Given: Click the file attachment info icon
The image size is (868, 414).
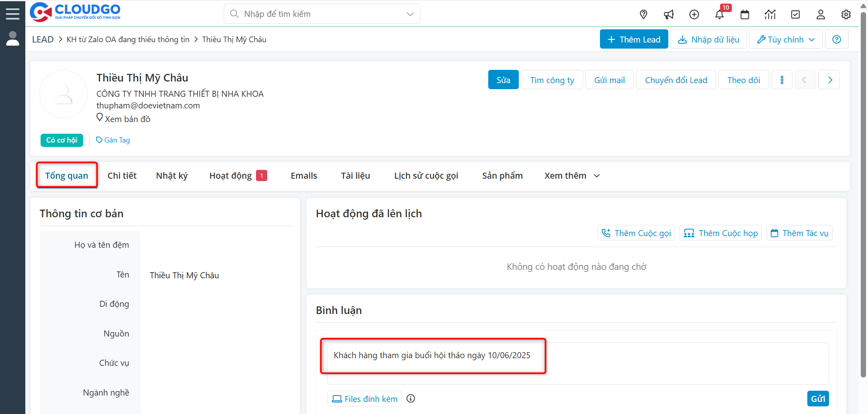Looking at the screenshot, I should 410,398.
